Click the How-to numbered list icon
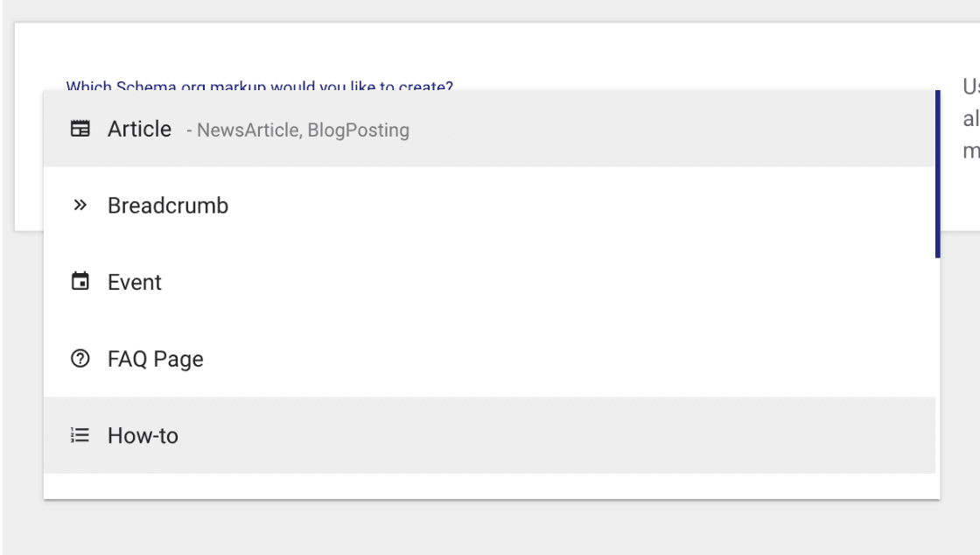Image resolution: width=980 pixels, height=555 pixels. coord(80,435)
